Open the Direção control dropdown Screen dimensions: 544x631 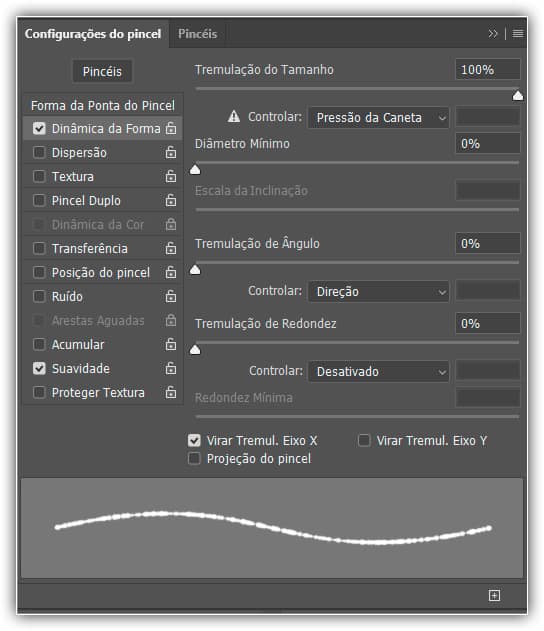click(x=378, y=291)
